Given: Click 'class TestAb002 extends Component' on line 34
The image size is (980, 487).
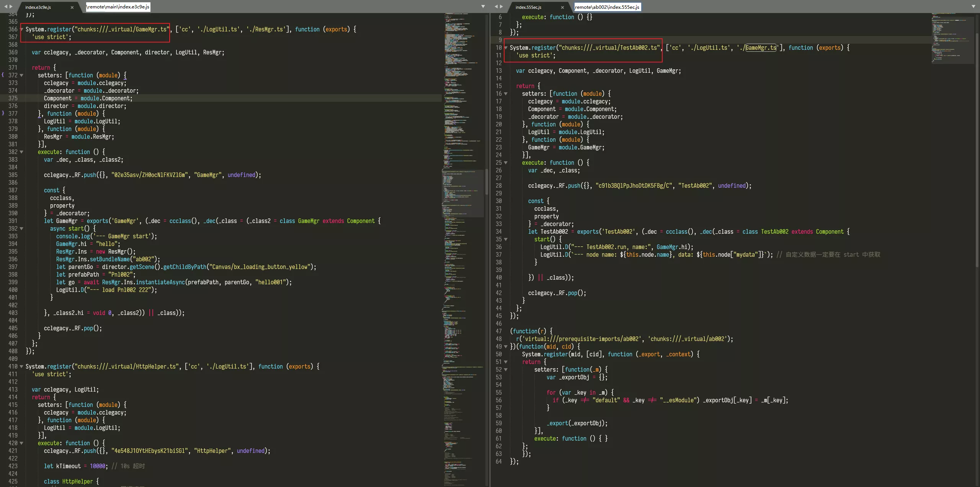Looking at the screenshot, I should pyautogui.click(x=793, y=232).
